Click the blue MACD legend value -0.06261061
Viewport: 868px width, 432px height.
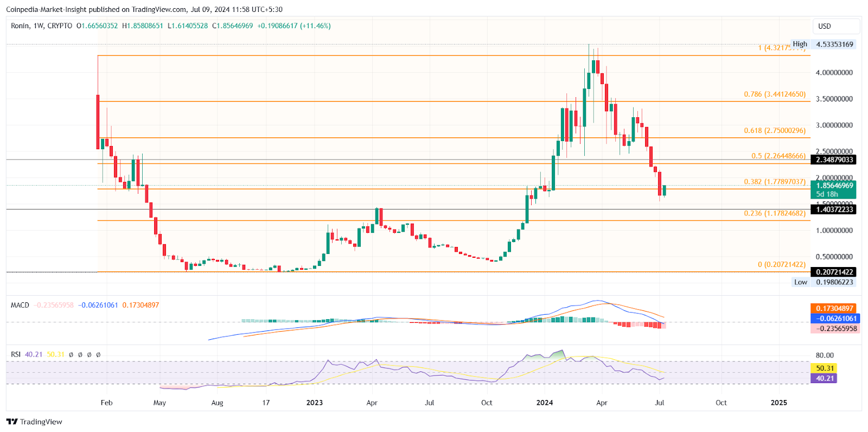tap(98, 305)
